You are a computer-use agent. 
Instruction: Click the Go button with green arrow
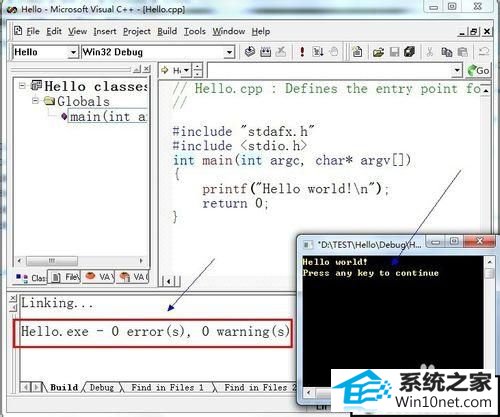coord(478,70)
